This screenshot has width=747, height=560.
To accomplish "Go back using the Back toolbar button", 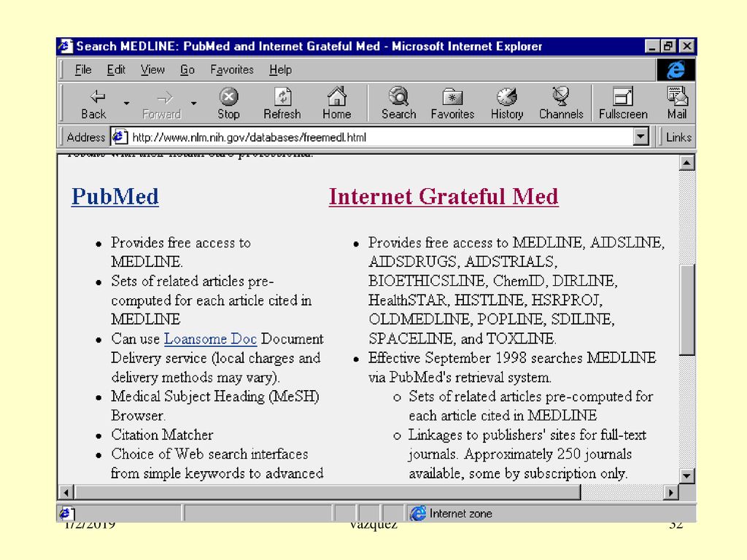I will tap(94, 104).
